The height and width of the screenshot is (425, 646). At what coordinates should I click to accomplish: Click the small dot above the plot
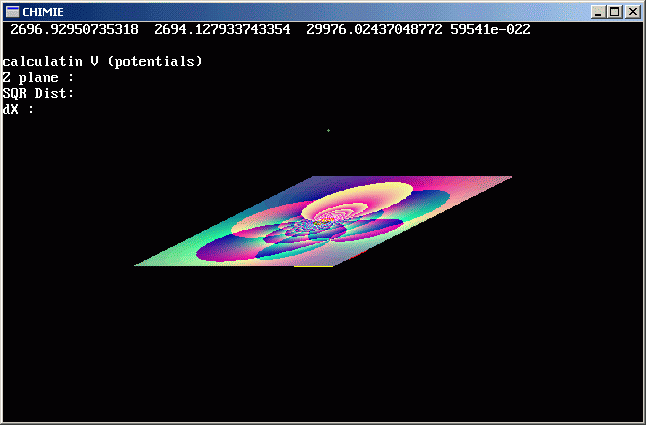(x=328, y=130)
